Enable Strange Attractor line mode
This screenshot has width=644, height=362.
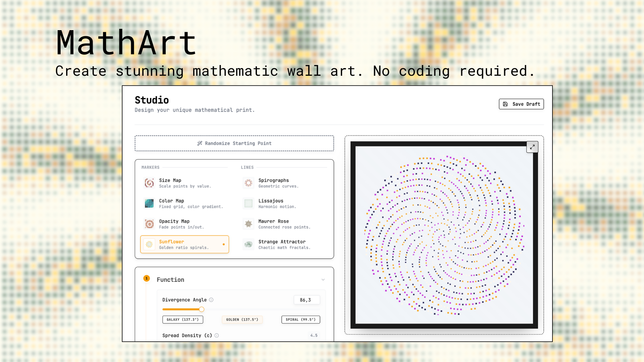284,244
